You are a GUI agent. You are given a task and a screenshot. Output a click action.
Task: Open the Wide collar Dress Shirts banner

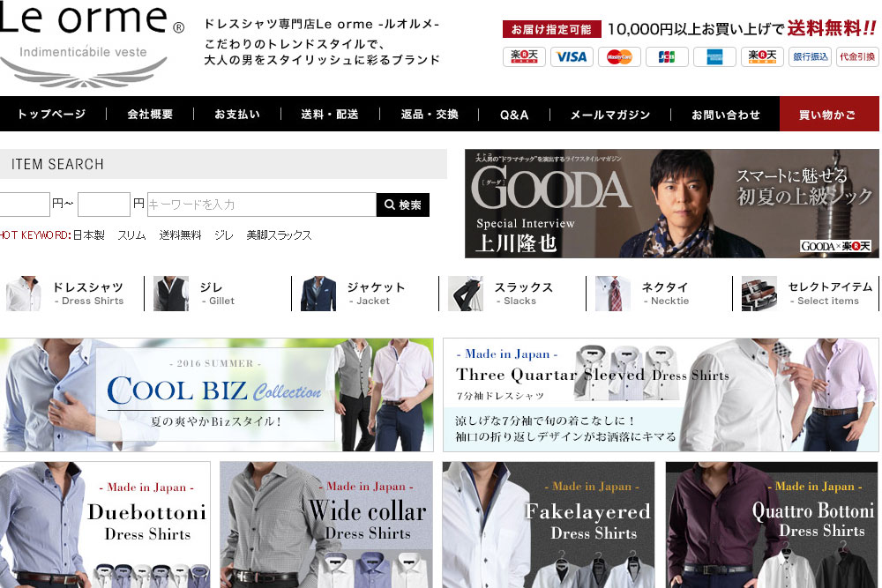326,525
